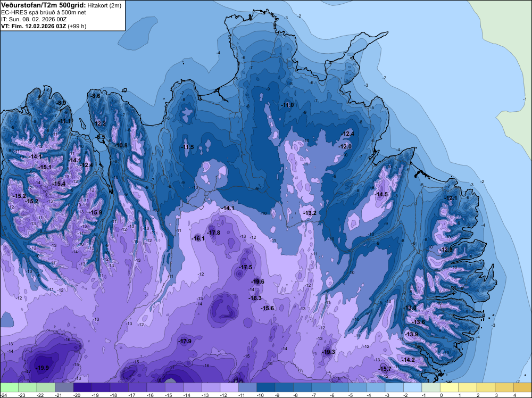This screenshot has height=398, width=532.
Task: Click the -17.9 temperature value
Action: pyautogui.click(x=185, y=342)
